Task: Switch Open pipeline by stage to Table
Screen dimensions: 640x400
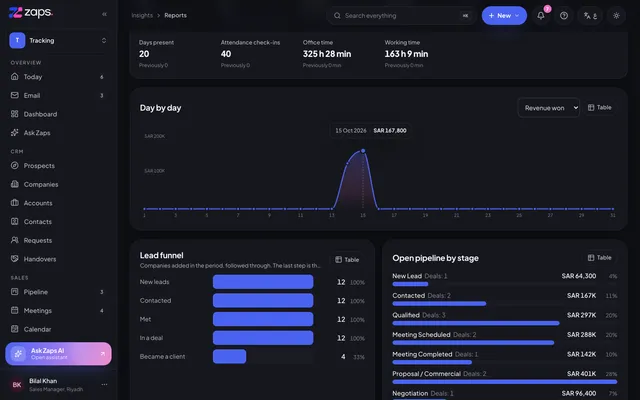Action: [600, 258]
